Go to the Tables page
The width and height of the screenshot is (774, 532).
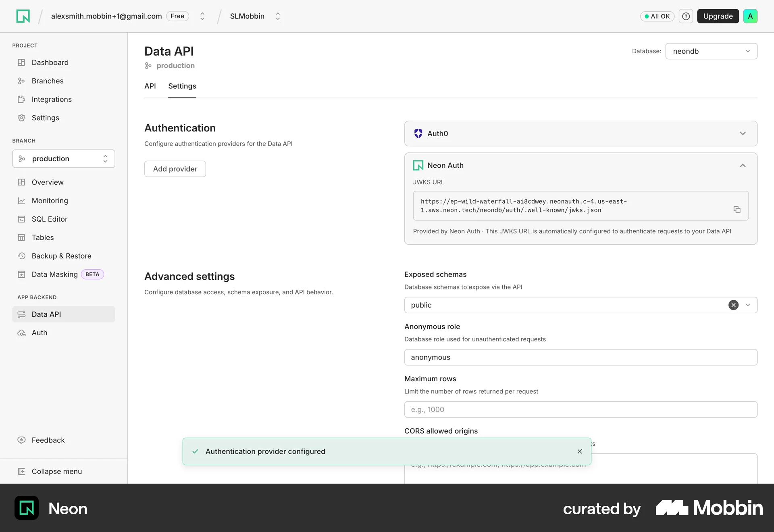(64, 237)
